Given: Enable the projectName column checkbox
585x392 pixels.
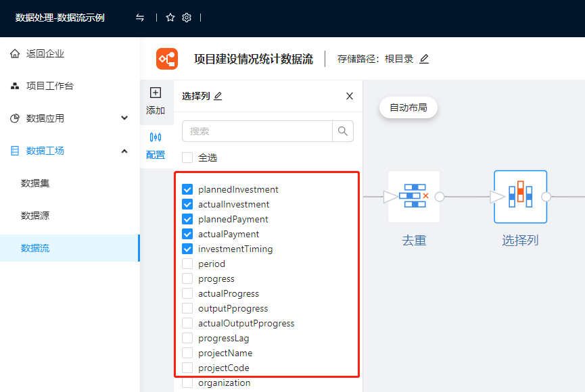Looking at the screenshot, I should pos(187,353).
